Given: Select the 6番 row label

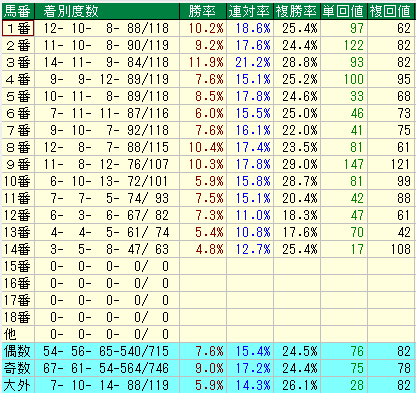Looking at the screenshot, I should point(18,113).
